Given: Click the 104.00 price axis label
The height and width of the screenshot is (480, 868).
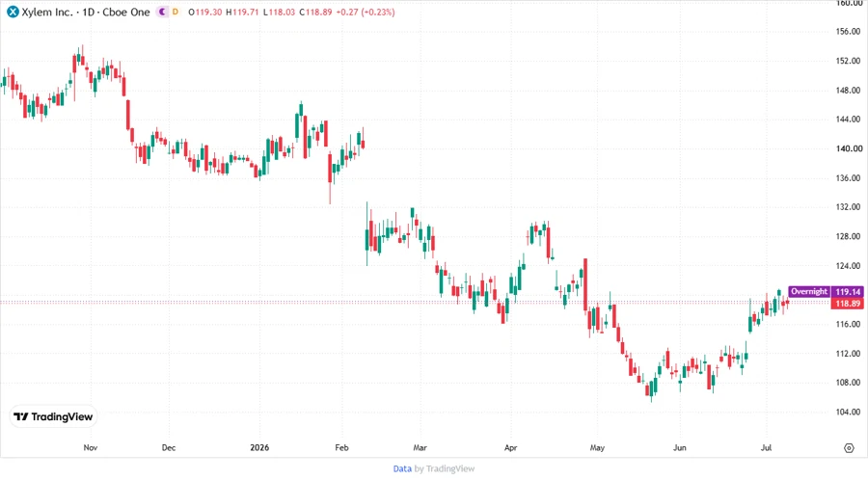Looking at the screenshot, I should pos(849,412).
